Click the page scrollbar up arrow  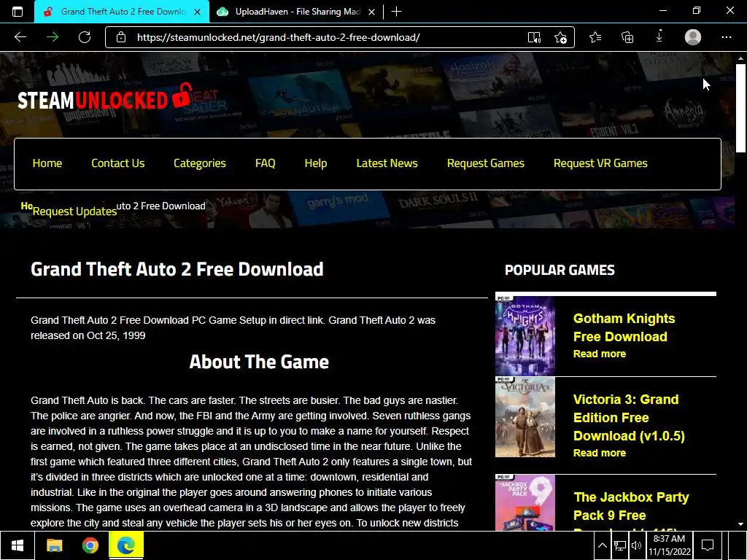point(740,58)
